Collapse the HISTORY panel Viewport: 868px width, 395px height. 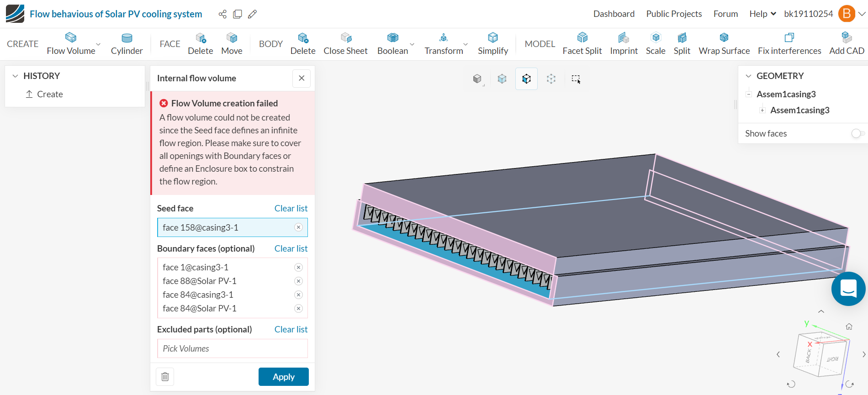click(x=16, y=76)
